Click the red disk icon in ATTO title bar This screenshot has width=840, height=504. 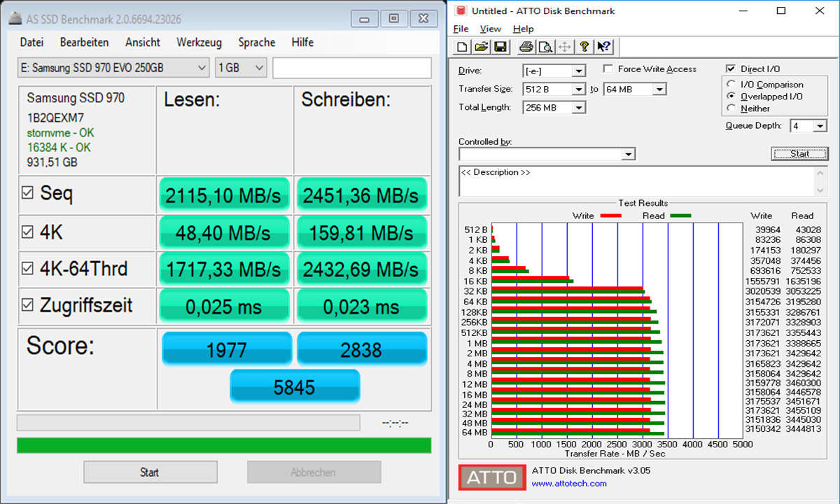point(459,10)
